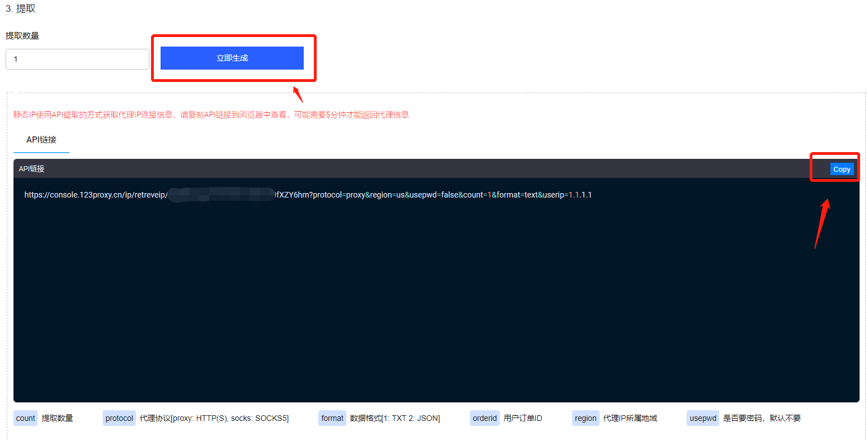Click the 提取数量 quantity input field
868x440 pixels.
point(77,59)
